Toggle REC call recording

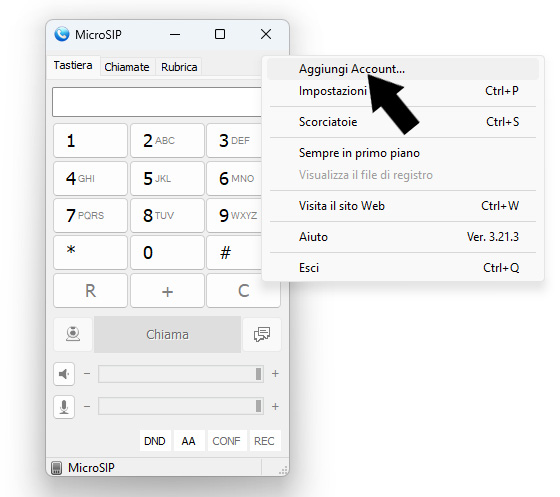pos(264,441)
